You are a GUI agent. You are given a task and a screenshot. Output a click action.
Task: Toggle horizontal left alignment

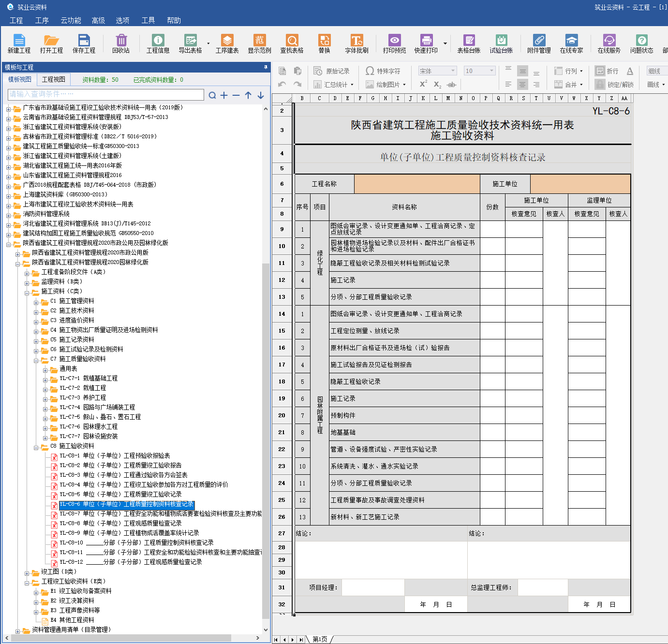[508, 84]
